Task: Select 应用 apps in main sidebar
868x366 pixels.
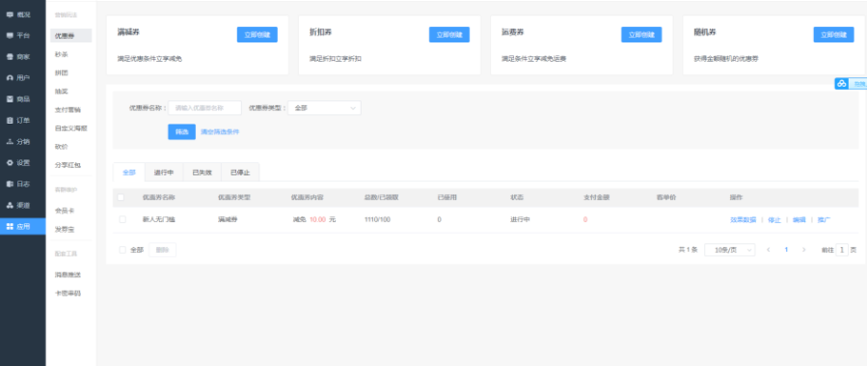Action: click(x=23, y=226)
